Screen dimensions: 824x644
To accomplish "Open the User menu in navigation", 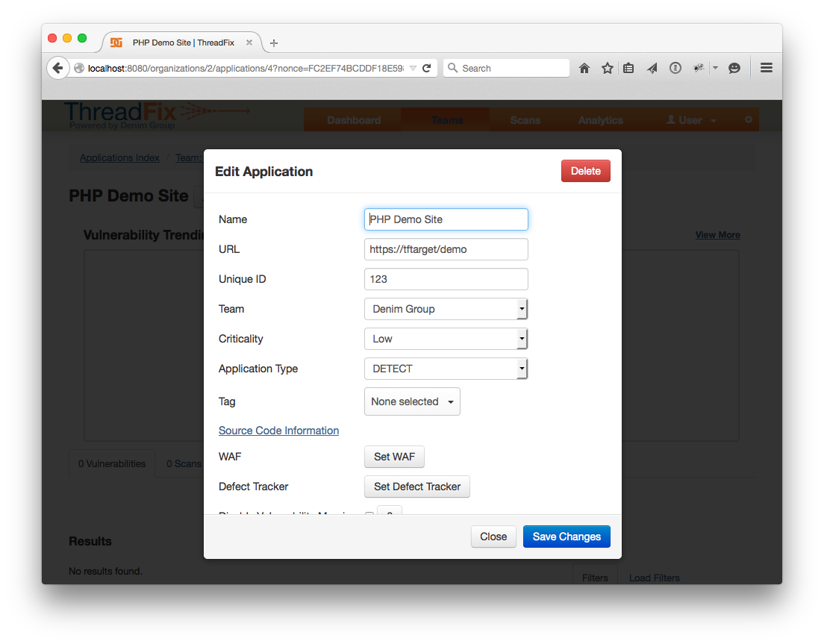I will [691, 120].
